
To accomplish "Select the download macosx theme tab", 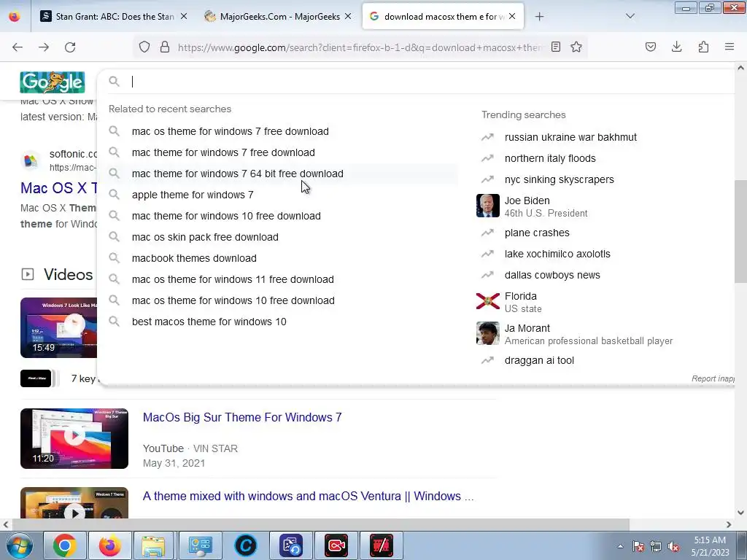I will tap(443, 17).
